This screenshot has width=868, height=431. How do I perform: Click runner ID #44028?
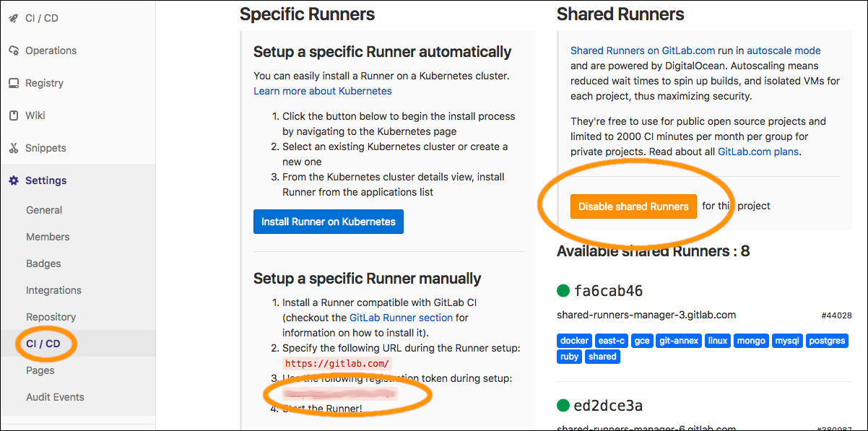tap(836, 315)
